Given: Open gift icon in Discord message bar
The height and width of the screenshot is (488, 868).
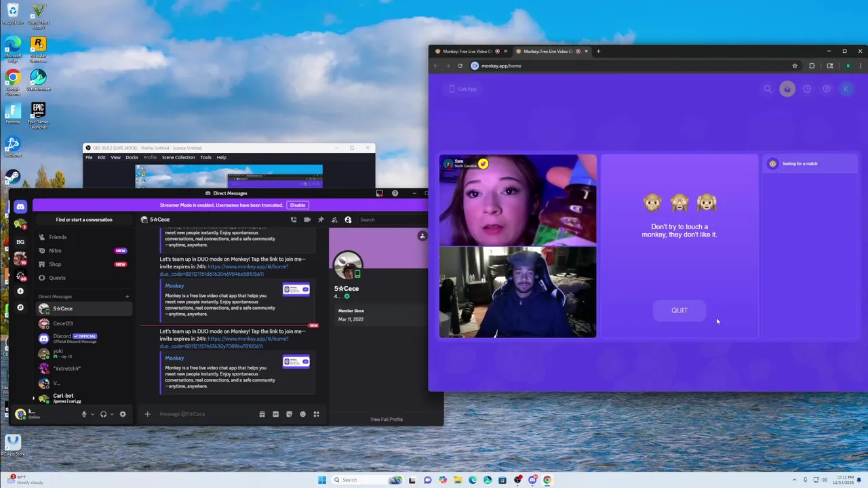Looking at the screenshot, I should click(262, 414).
